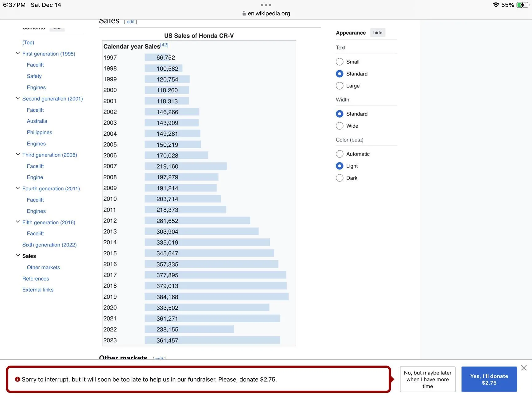
Task: Select Wide width option
Action: 340,126
